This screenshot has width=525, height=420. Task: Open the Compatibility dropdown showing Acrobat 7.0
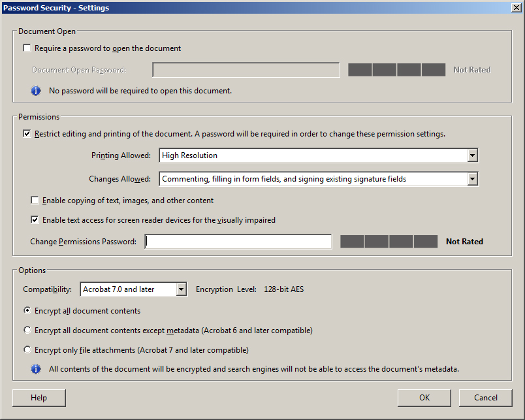[x=182, y=289]
